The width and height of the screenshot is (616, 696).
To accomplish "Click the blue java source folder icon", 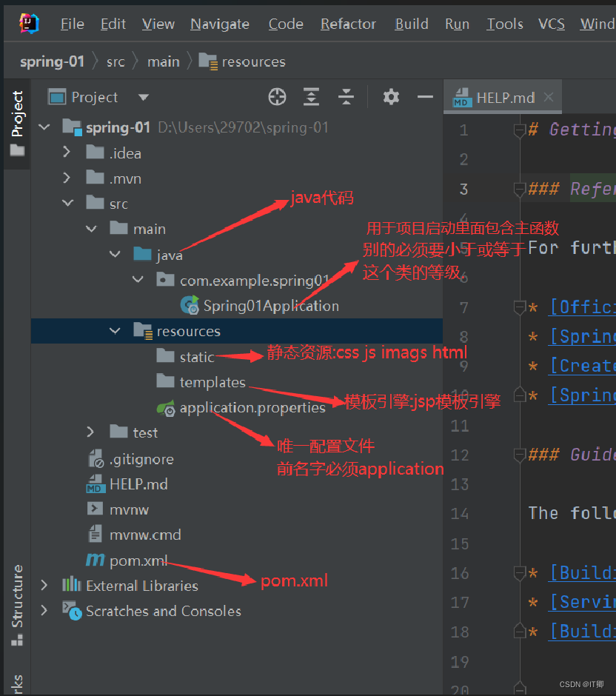I will click(x=142, y=254).
